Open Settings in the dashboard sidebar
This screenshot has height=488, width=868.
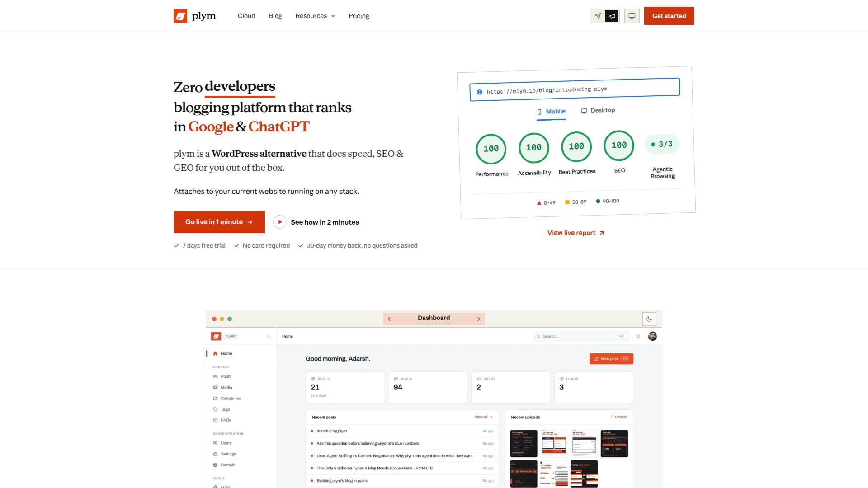point(225,454)
